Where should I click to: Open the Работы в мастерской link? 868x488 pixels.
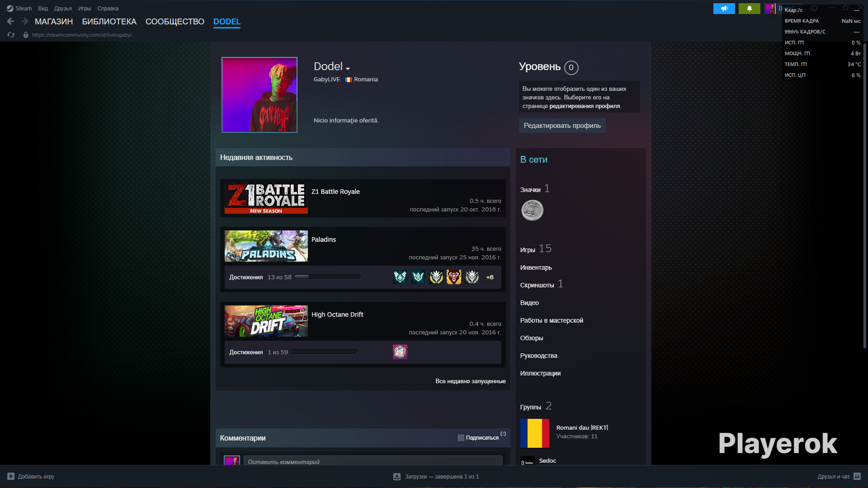tap(552, 321)
